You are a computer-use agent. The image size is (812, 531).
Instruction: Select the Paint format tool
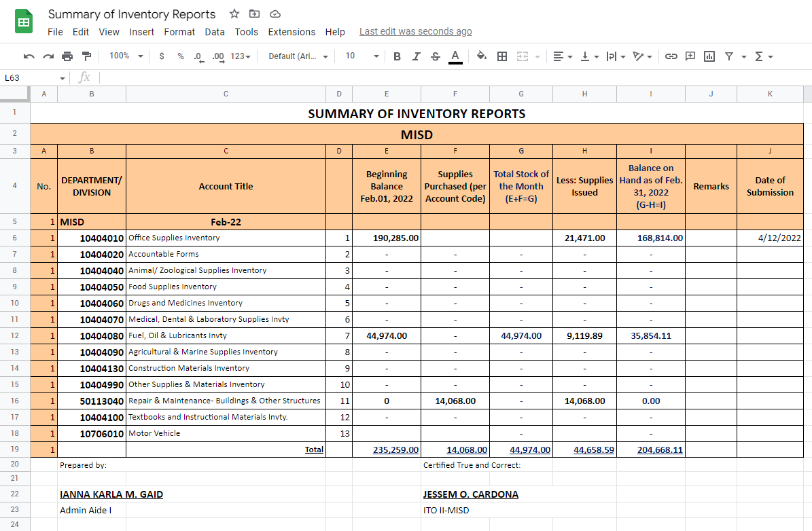point(86,56)
